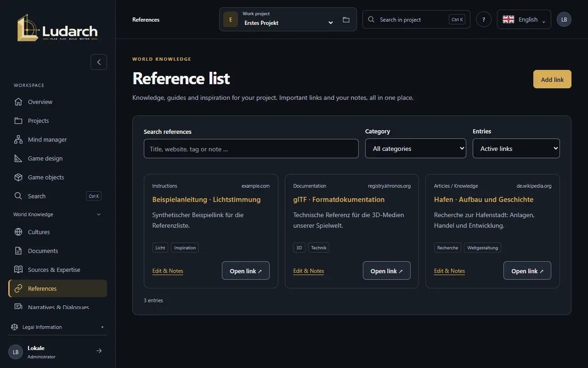Open the folder icon beside Erstes Projekt
This screenshot has height=368, width=588.
346,20
